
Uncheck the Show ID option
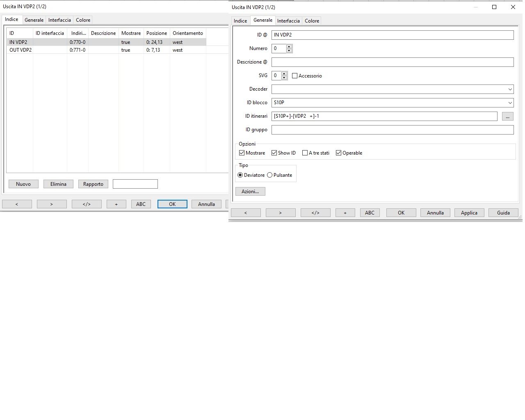point(274,153)
